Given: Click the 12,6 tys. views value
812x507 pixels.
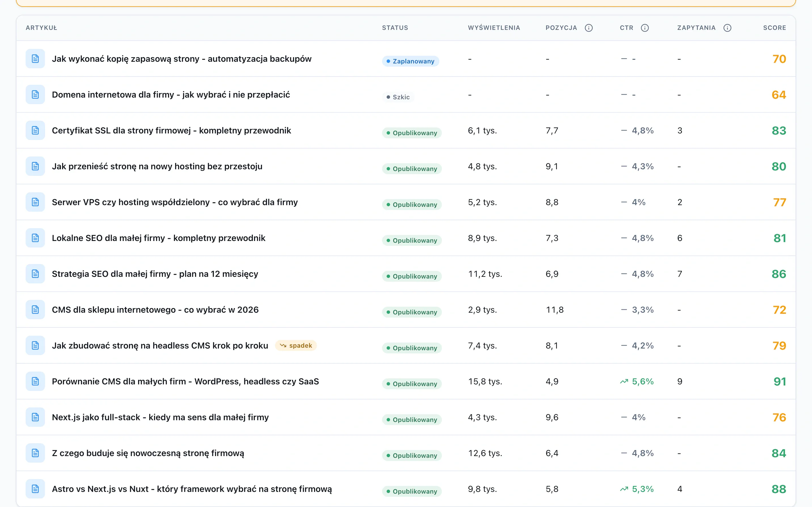Looking at the screenshot, I should click(485, 453).
